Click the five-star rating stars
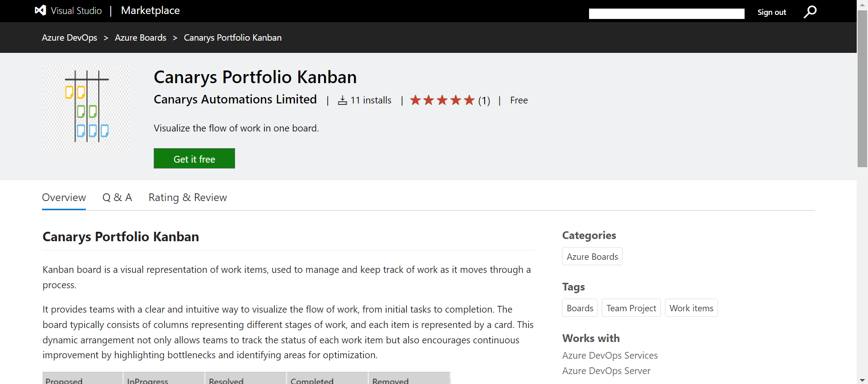 (442, 100)
